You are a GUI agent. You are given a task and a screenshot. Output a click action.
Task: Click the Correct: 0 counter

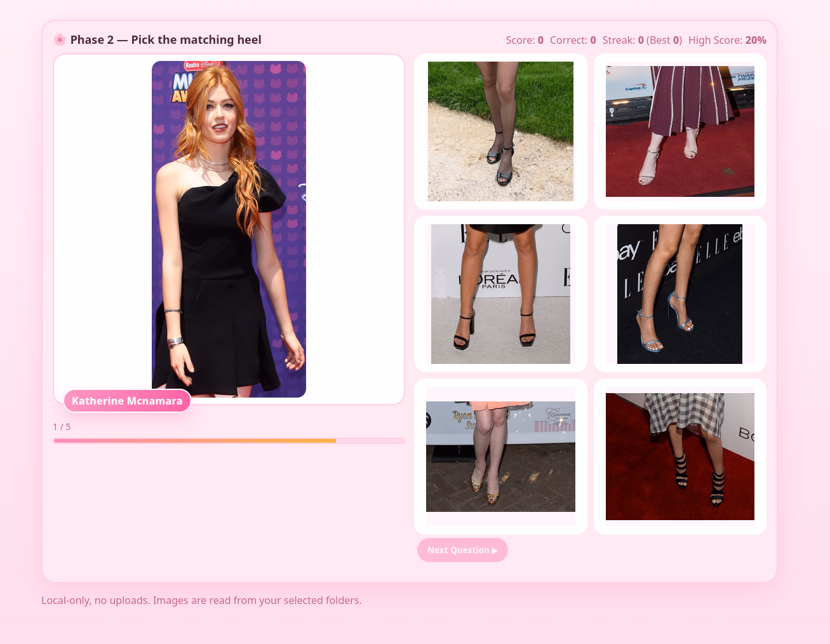(572, 40)
